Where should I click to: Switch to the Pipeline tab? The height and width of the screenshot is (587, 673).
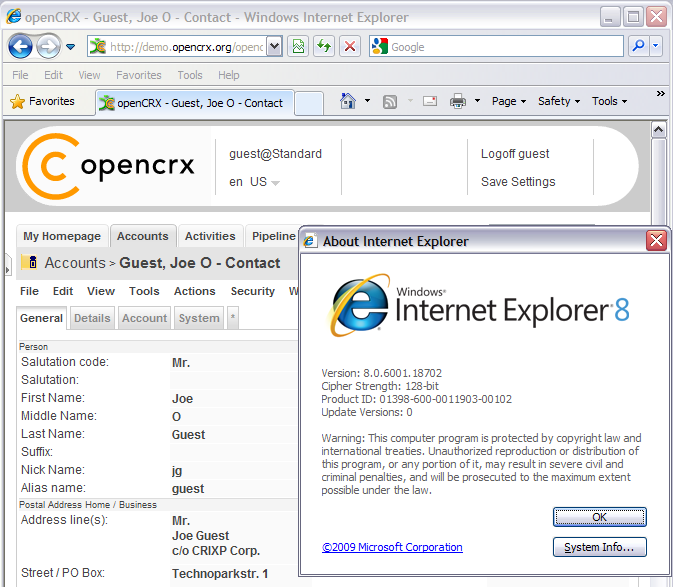point(273,236)
